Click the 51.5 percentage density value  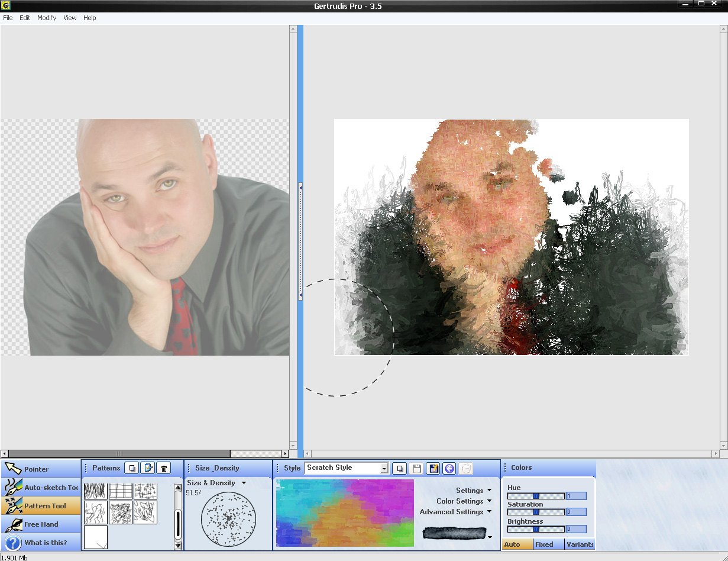point(193,493)
